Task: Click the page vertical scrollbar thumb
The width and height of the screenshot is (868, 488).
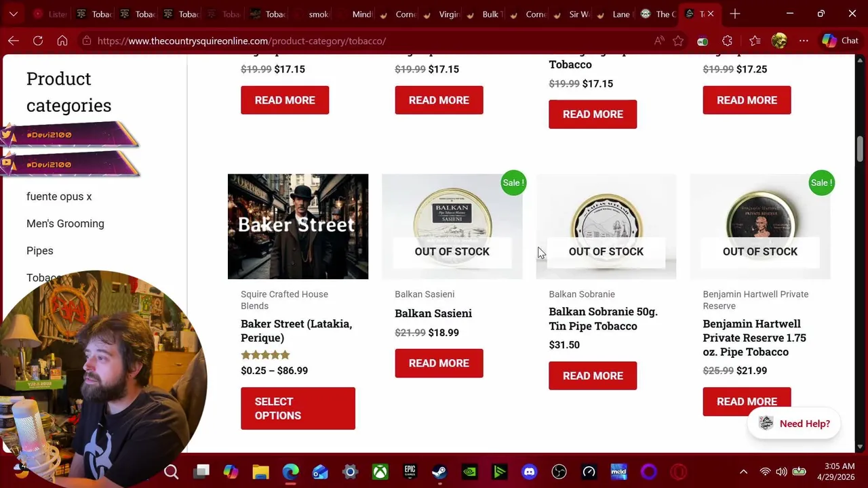Action: click(x=860, y=148)
